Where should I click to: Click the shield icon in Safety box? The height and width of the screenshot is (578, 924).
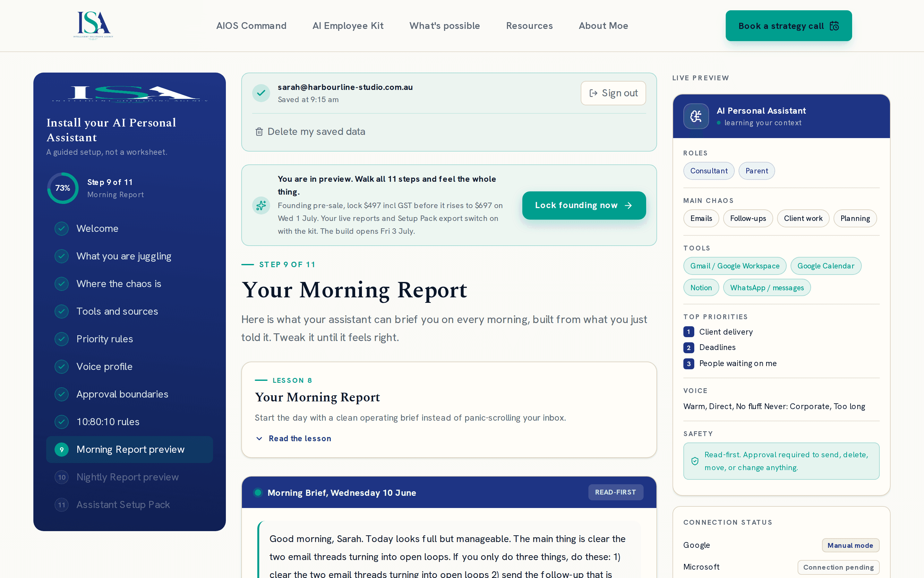coord(695,461)
